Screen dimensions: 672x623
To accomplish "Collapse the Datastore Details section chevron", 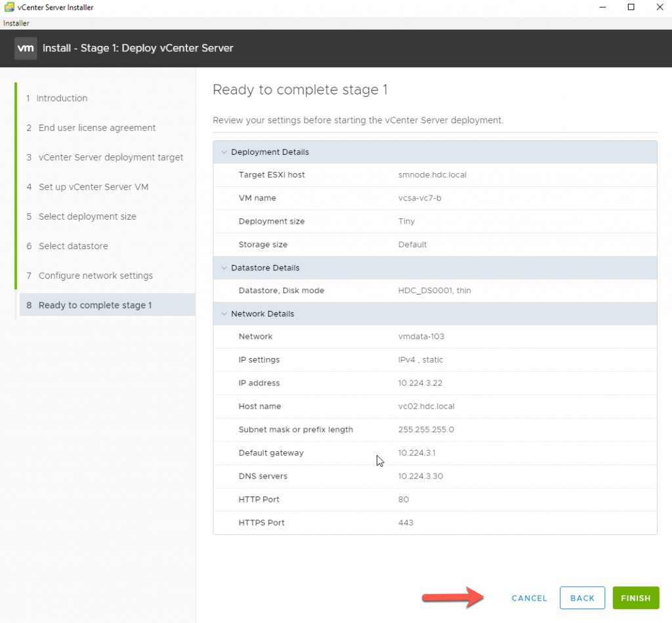I will coord(224,268).
